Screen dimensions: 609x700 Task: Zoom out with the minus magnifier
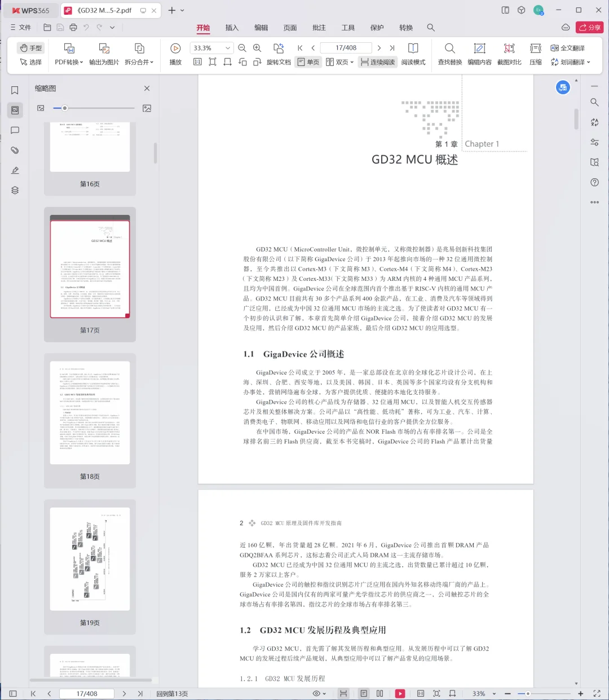coord(242,48)
